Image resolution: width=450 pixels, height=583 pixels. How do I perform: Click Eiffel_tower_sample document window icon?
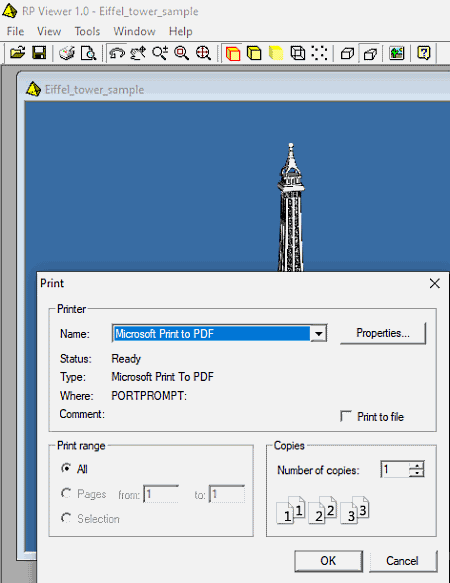(33, 89)
